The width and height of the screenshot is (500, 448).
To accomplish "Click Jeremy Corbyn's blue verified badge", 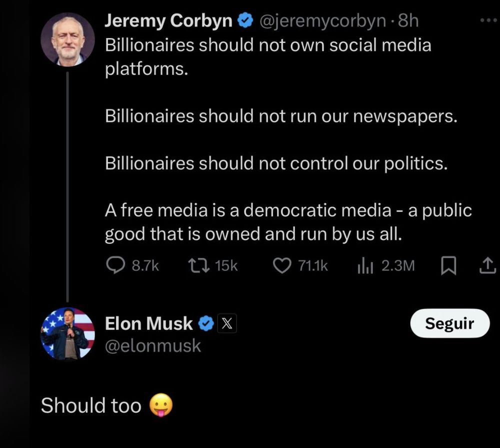I will [244, 21].
